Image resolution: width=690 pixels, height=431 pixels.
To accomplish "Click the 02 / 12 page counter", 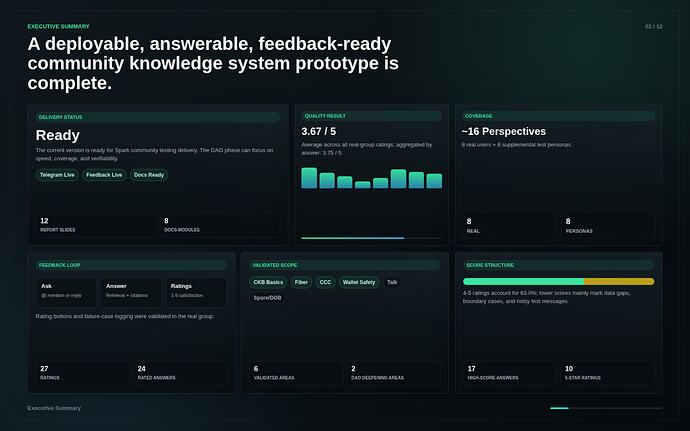I will [653, 26].
